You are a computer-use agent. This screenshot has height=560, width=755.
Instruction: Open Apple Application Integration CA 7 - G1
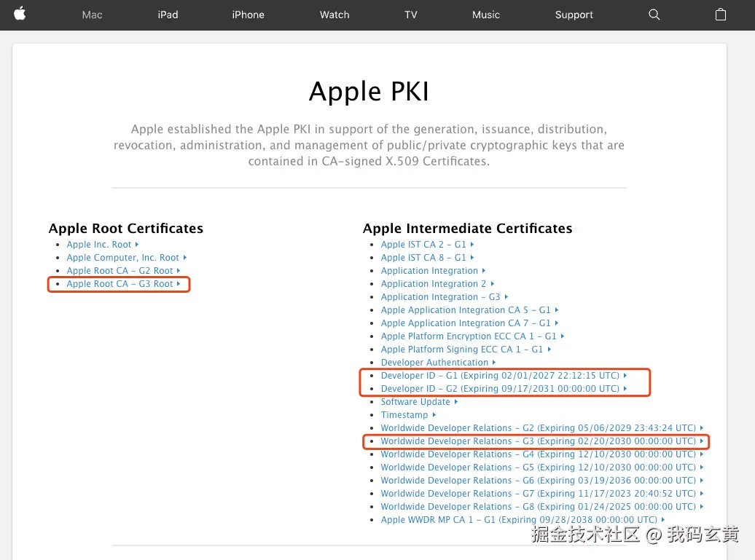470,323
